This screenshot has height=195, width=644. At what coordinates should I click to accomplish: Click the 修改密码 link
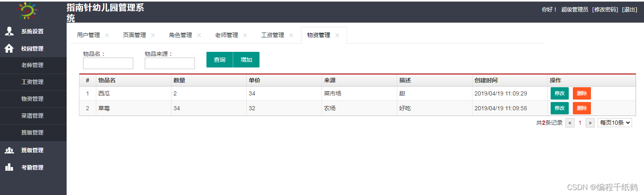(605, 9)
